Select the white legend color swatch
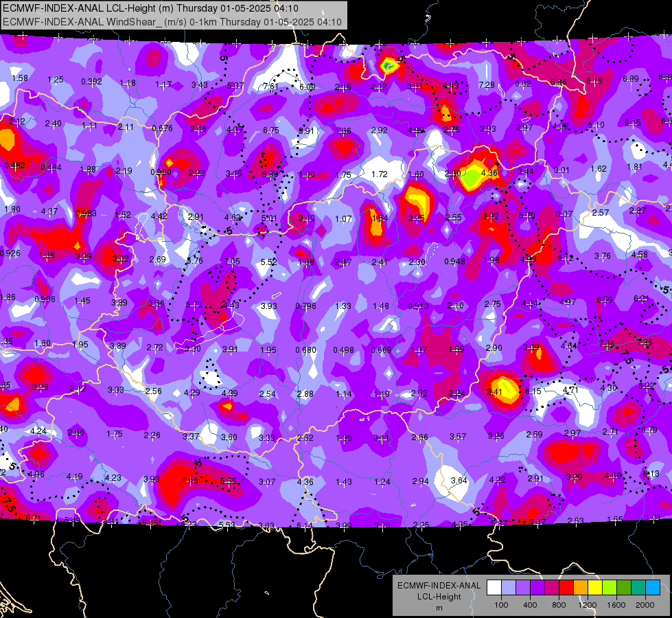The image size is (672, 618). (x=494, y=587)
